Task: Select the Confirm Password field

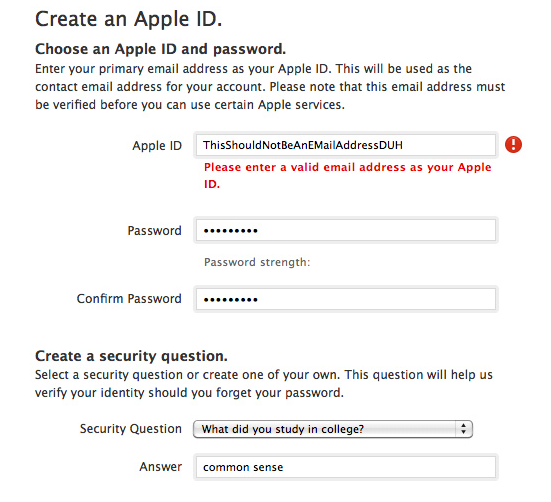Action: pos(346,299)
